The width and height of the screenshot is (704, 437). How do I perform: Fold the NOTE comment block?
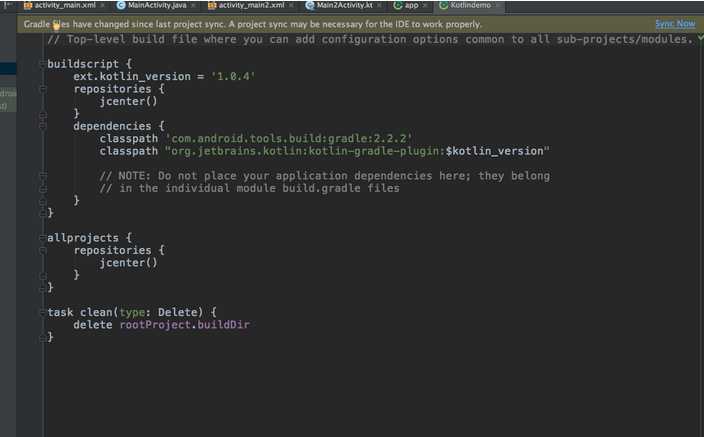click(x=43, y=176)
